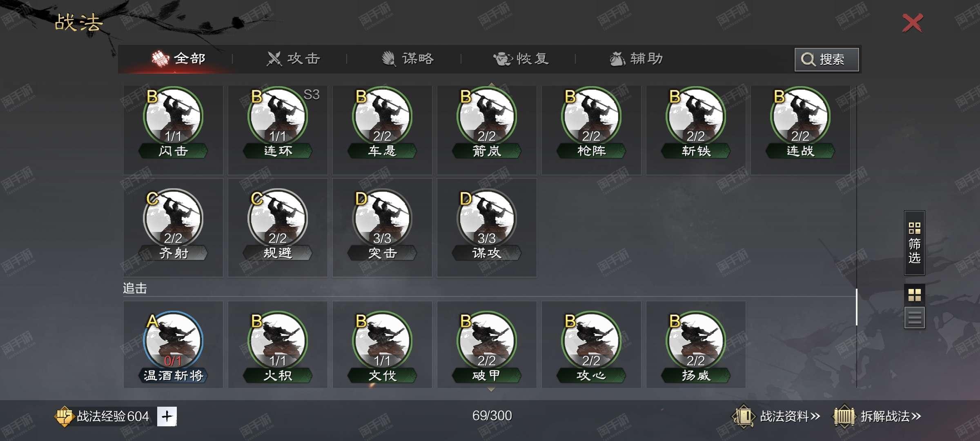Switch to list view layout

pos(914,317)
